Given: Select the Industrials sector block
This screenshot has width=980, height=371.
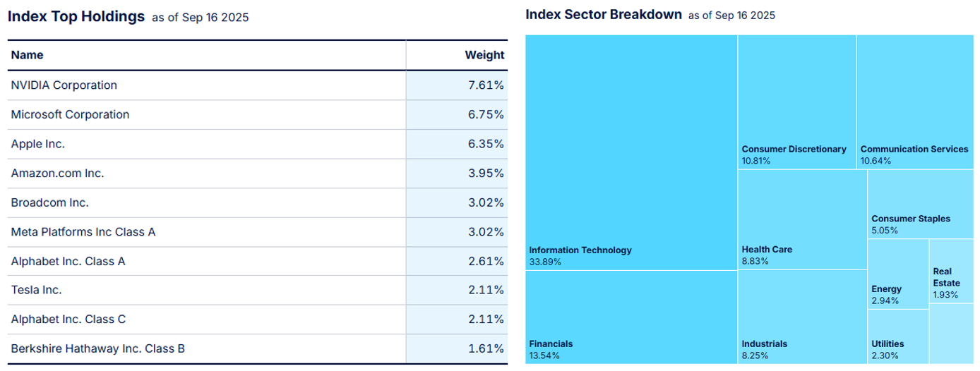Looking at the screenshot, I should click(x=802, y=317).
